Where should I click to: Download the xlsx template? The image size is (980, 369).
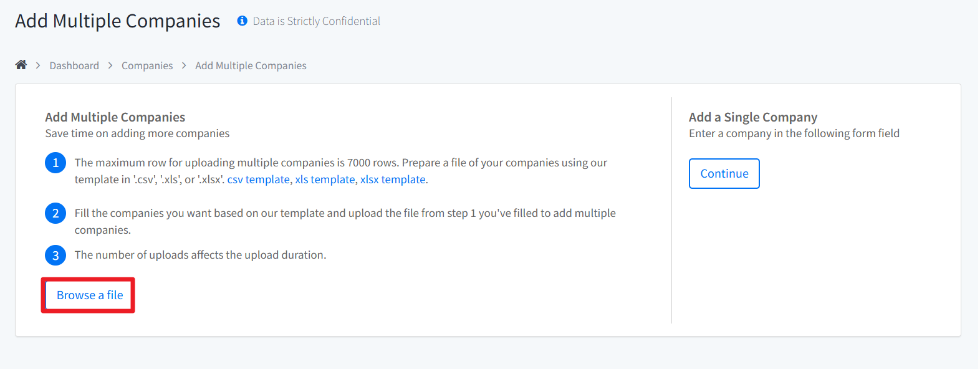click(x=393, y=180)
